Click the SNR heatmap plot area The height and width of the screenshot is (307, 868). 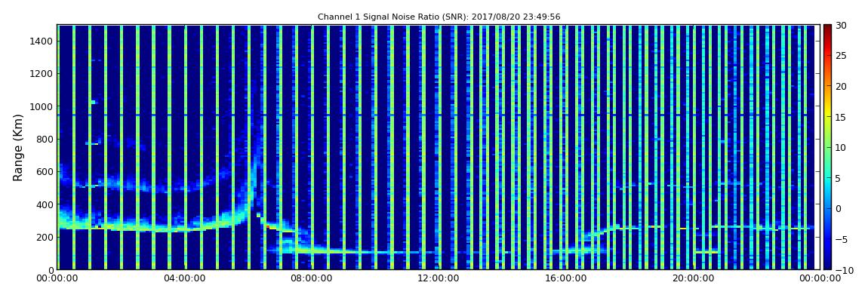(x=438, y=147)
